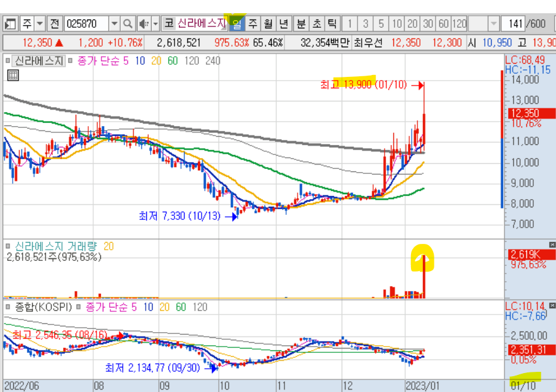The width and height of the screenshot is (556, 392).
Task: Click the 32,354백만 trading value
Action: (325, 43)
